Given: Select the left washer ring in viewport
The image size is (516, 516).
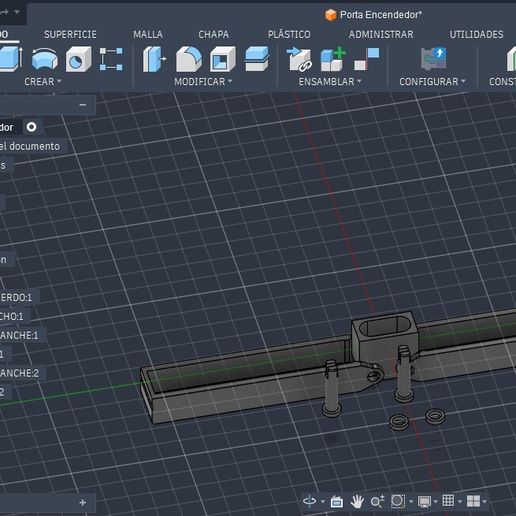Looking at the screenshot, I should [399, 422].
